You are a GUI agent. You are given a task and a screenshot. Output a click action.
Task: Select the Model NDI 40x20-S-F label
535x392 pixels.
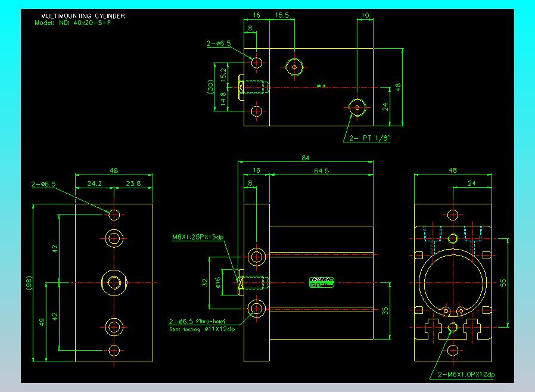(72, 23)
